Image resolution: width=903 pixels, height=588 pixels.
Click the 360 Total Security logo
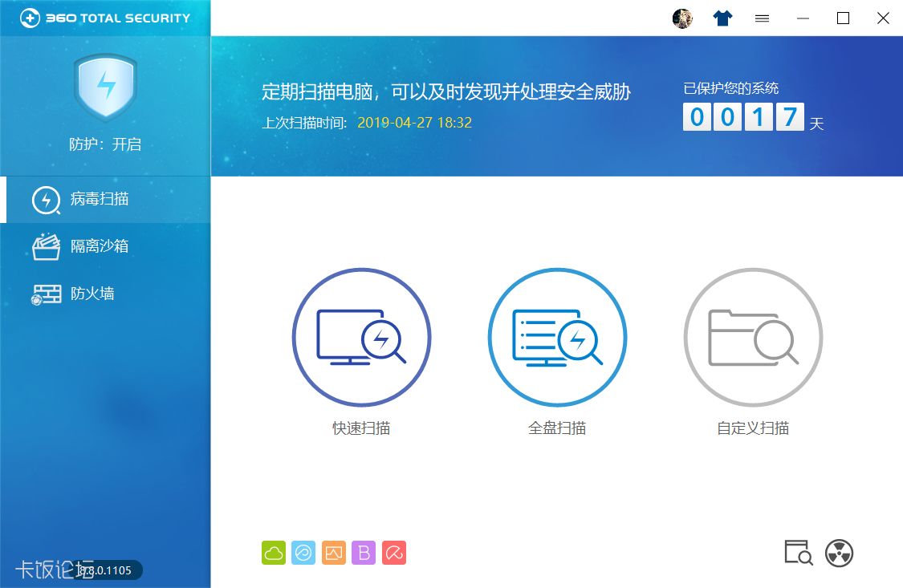coord(105,18)
